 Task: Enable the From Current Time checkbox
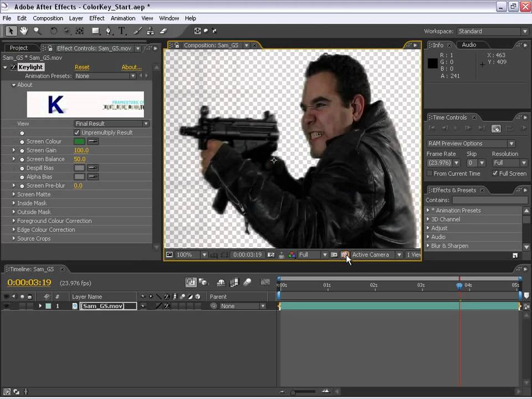(x=429, y=173)
